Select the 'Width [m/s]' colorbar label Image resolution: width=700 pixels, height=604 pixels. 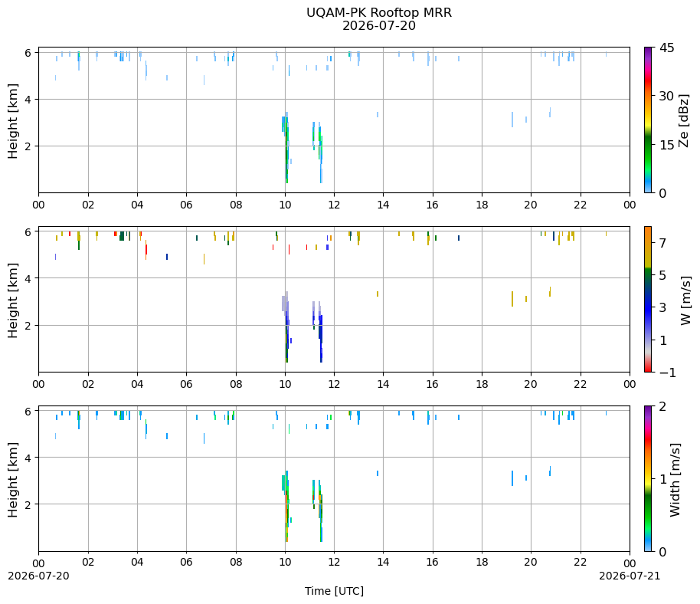point(675,480)
